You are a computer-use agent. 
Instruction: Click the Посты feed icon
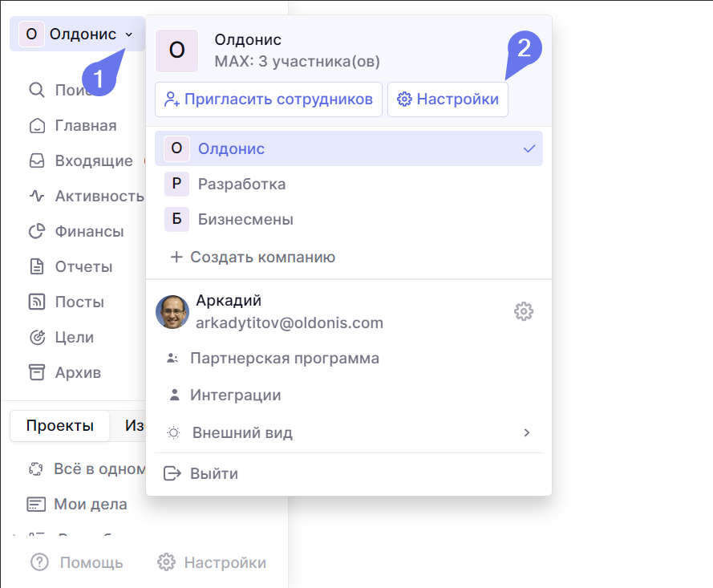coord(36,302)
